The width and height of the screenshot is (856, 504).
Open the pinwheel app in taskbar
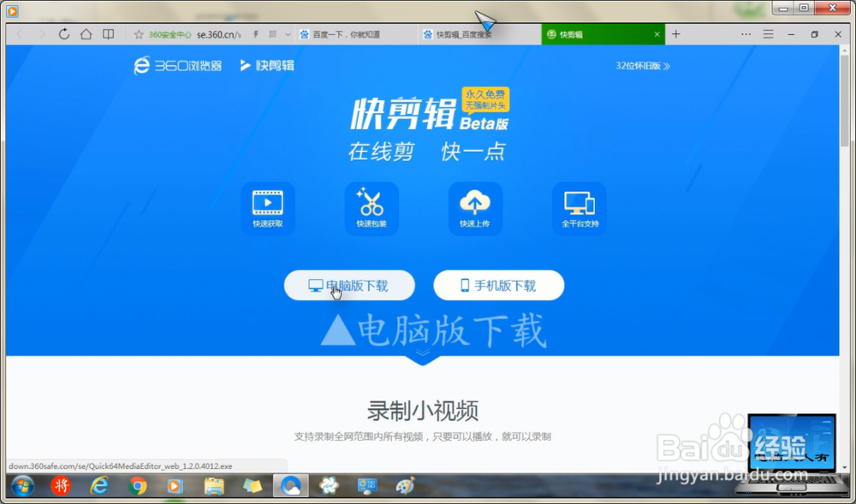(329, 485)
